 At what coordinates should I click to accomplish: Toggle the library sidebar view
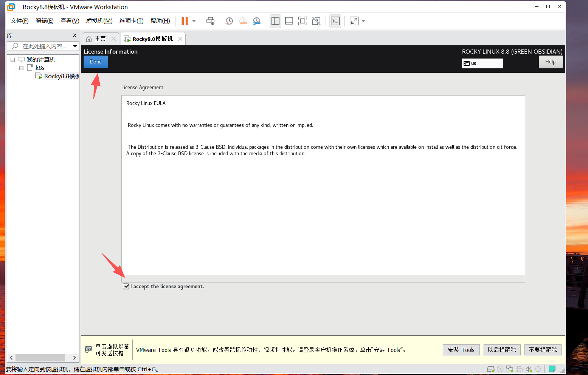point(275,21)
